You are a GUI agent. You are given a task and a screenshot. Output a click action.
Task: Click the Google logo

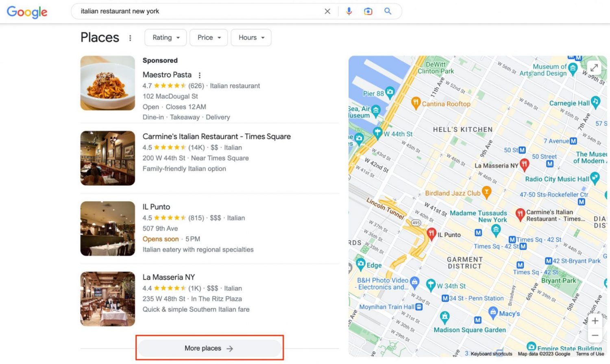point(26,12)
